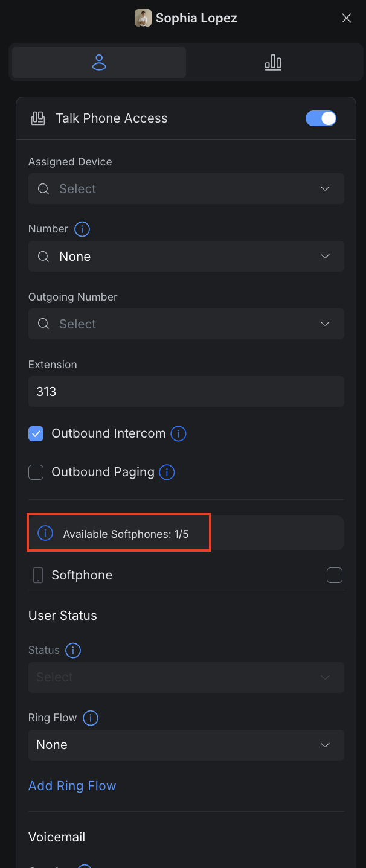Click the info icon next to Number
The height and width of the screenshot is (868, 366).
tap(82, 229)
